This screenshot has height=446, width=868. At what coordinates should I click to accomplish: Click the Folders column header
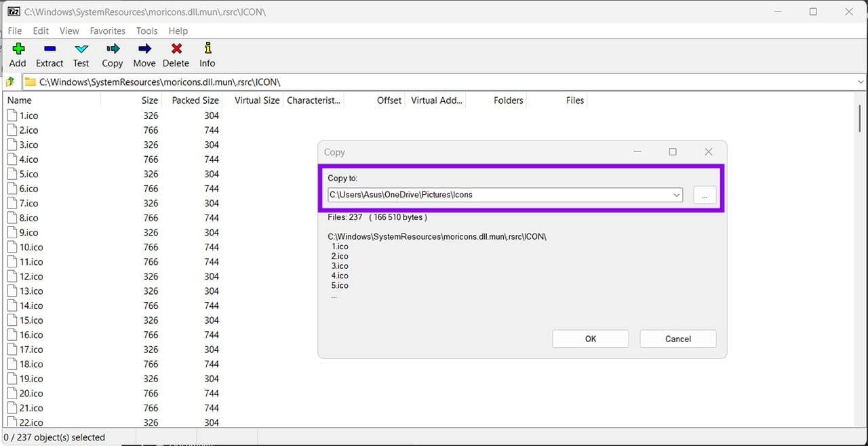(x=509, y=100)
